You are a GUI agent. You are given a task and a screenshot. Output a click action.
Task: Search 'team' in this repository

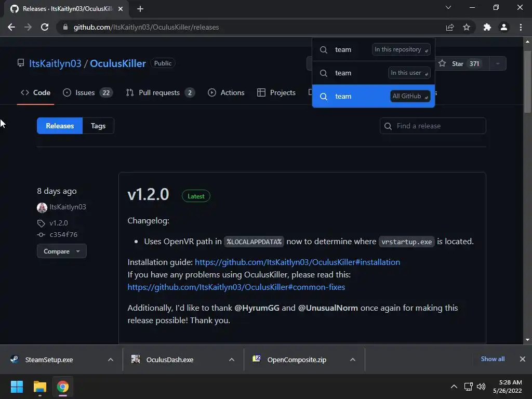(373, 49)
